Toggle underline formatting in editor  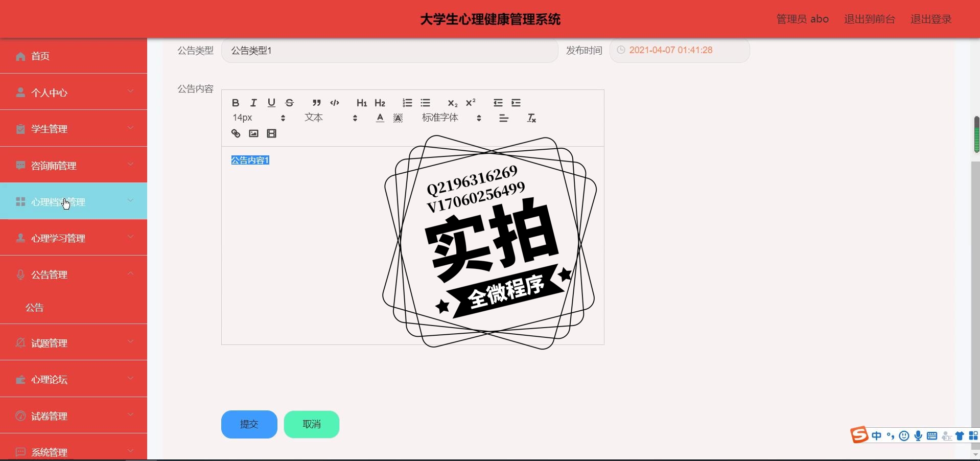pos(271,103)
